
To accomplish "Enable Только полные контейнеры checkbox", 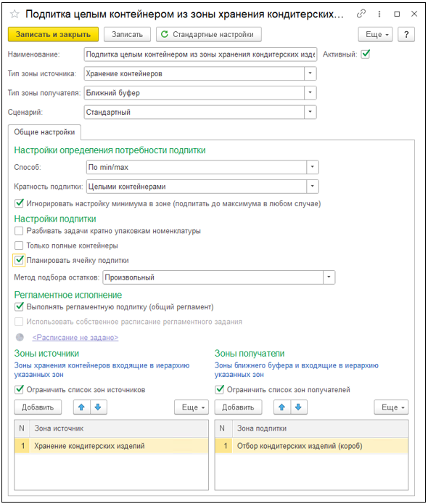I will click(19, 245).
